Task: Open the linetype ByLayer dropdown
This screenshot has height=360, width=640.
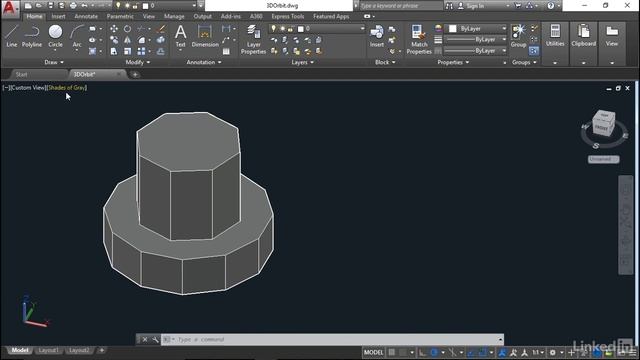Action: [x=475, y=51]
